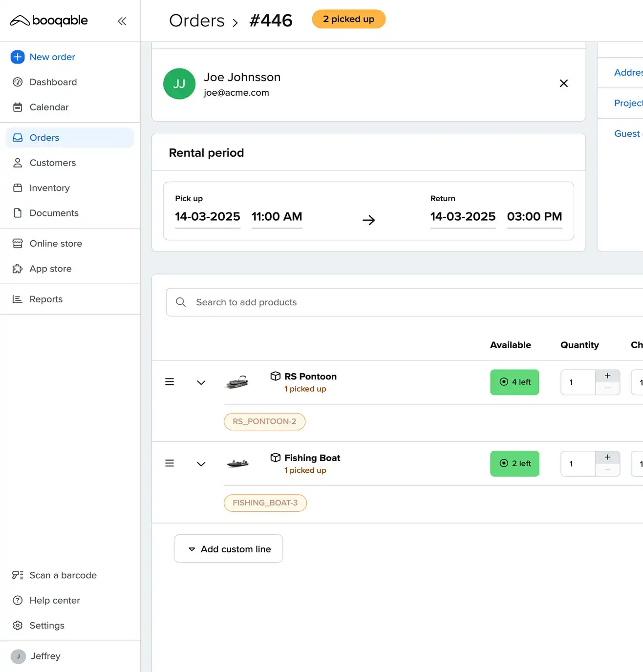Remove customer Joe Johnsson with X

tap(563, 84)
